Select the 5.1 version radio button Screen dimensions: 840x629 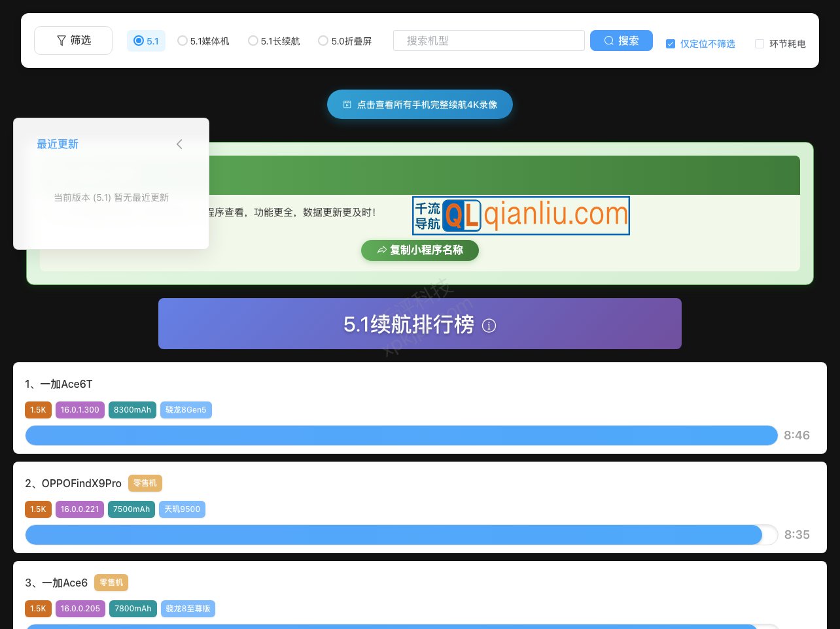click(x=139, y=41)
